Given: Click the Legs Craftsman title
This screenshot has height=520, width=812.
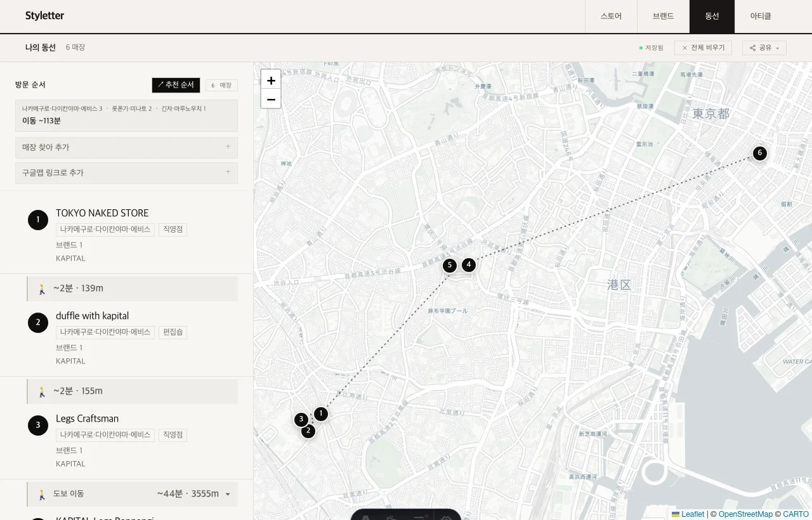Looking at the screenshot, I should [87, 419].
